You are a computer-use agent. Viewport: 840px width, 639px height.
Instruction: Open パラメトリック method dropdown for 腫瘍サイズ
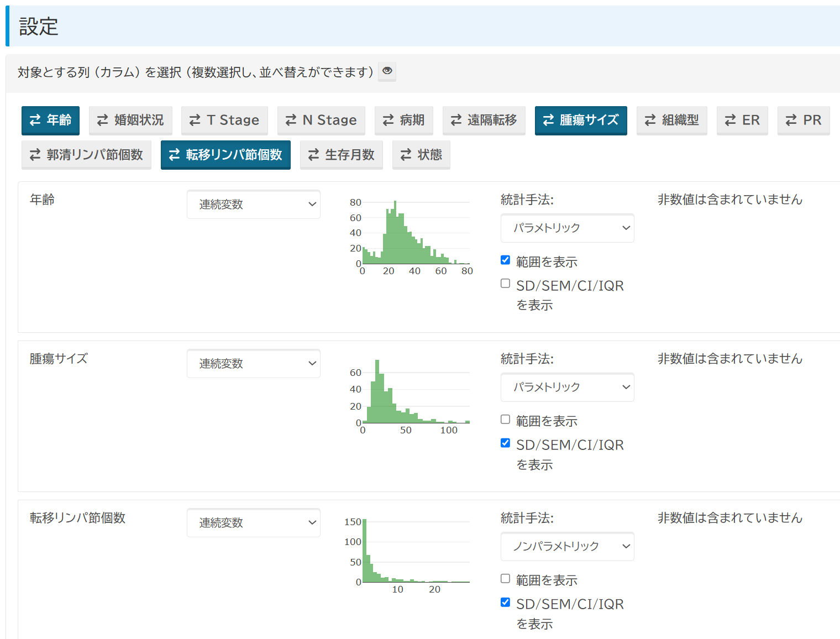(567, 387)
